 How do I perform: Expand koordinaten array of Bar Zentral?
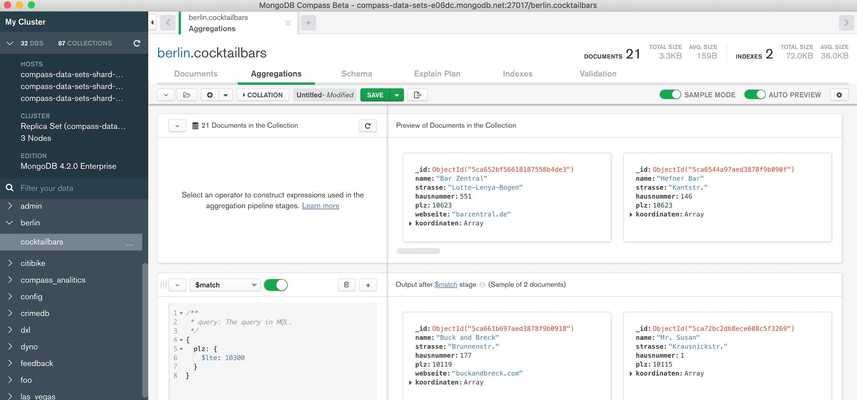point(410,223)
